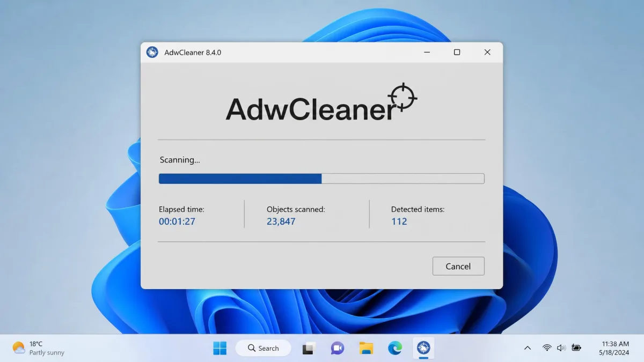
Task: Click the AdwCleaner 8.4.0 window title
Action: coord(193,52)
